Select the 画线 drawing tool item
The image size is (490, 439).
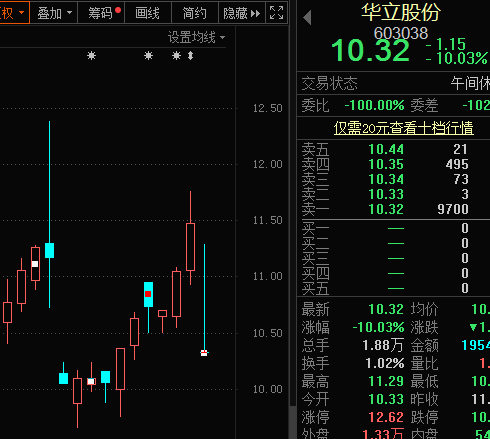click(x=148, y=13)
